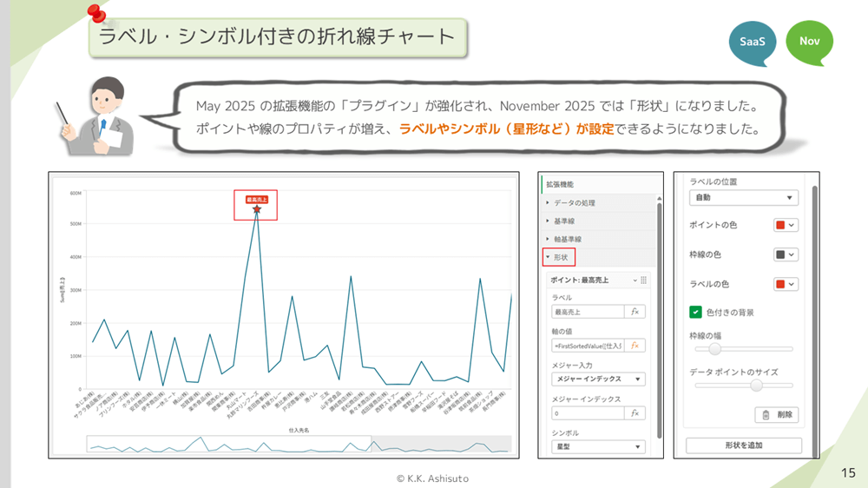
Task: Click fx icon next to メジャー インデックス input
Action: click(x=635, y=413)
